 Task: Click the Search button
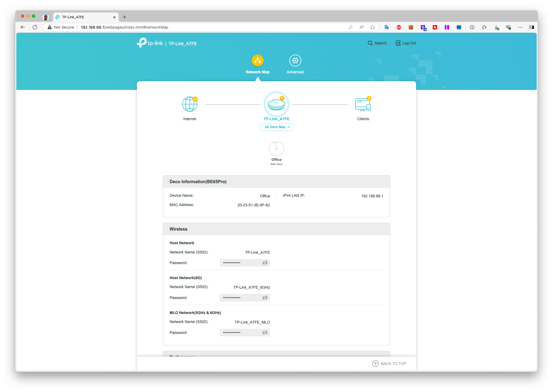point(377,43)
